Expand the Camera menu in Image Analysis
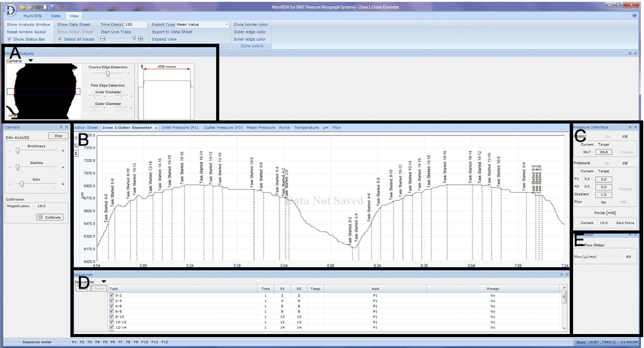 [x=31, y=61]
